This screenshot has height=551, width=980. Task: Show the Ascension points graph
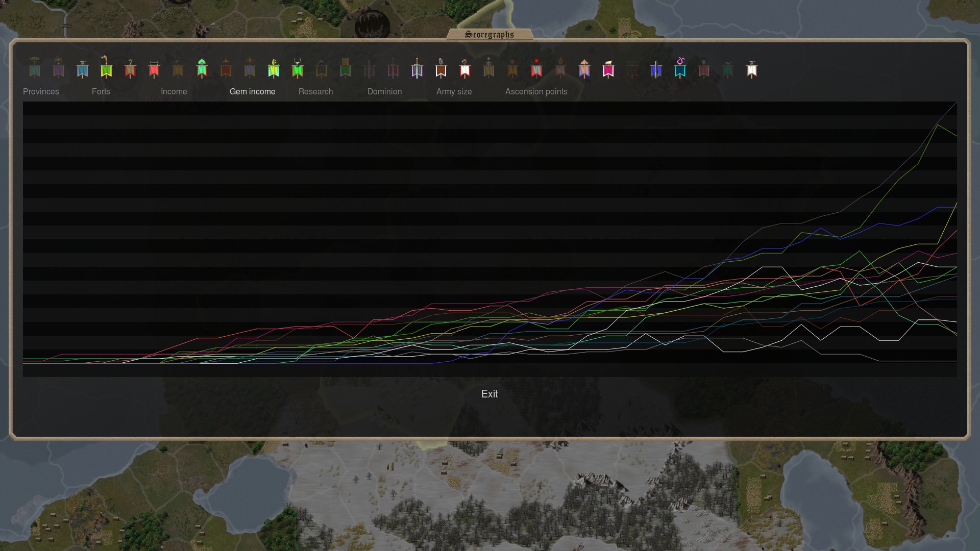point(536,92)
